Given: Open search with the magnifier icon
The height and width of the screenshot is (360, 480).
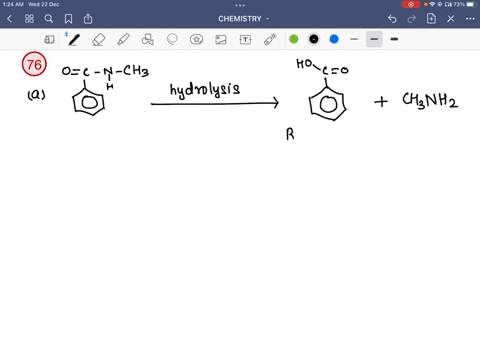Looking at the screenshot, I should point(49,19).
